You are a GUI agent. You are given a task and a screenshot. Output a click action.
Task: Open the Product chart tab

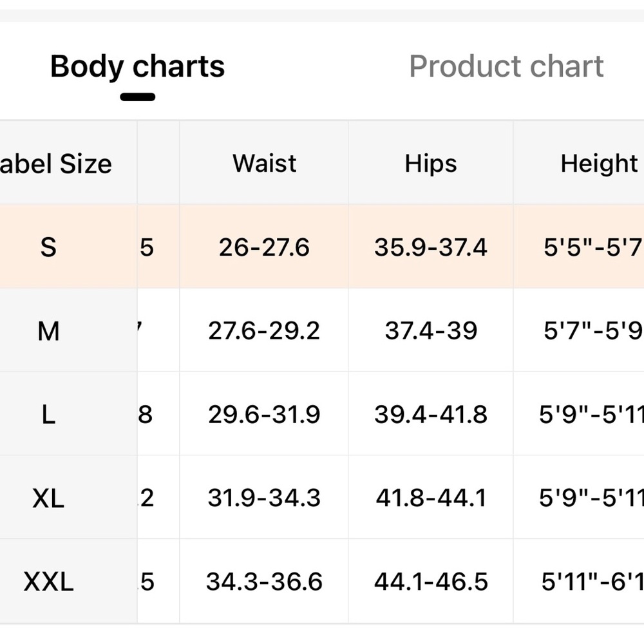(x=506, y=66)
